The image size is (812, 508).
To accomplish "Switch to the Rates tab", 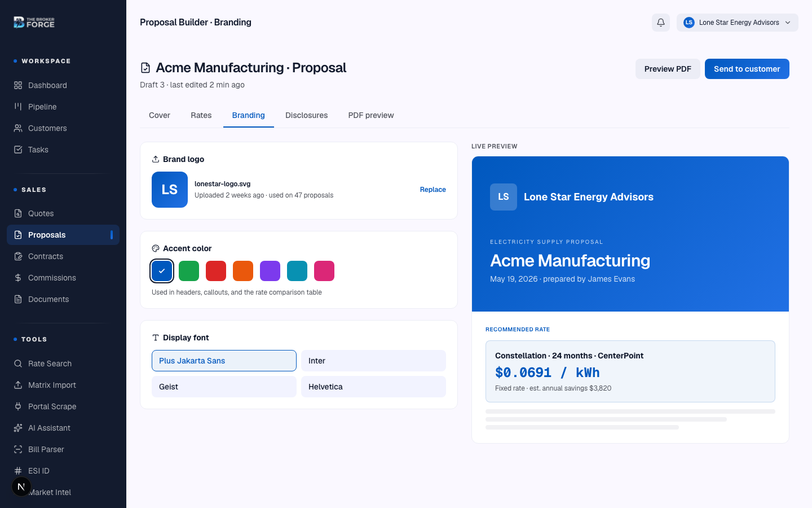I will click(201, 115).
